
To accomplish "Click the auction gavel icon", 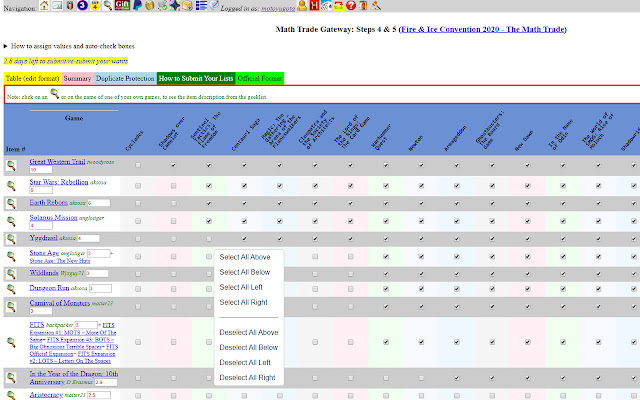I will coord(376,5).
